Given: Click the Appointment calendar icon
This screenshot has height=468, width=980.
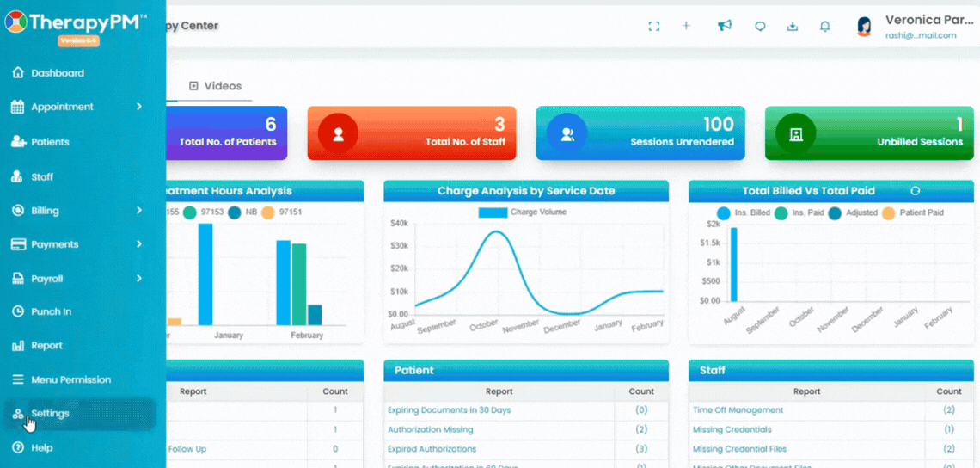Looking at the screenshot, I should (18, 107).
